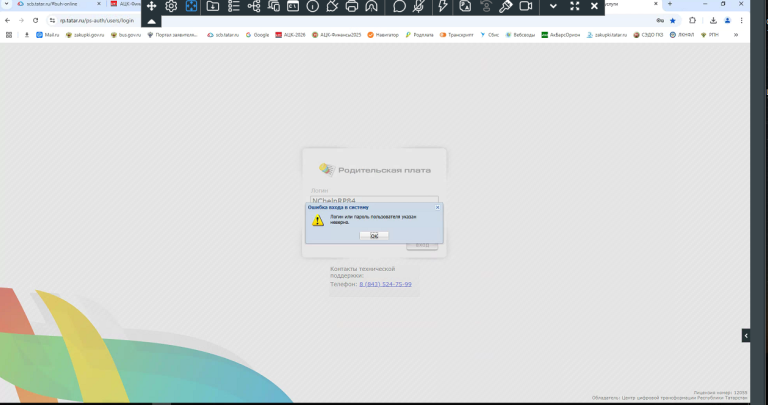Open the АЦК-2026 bookmark
The height and width of the screenshot is (405, 768).
[x=290, y=35]
